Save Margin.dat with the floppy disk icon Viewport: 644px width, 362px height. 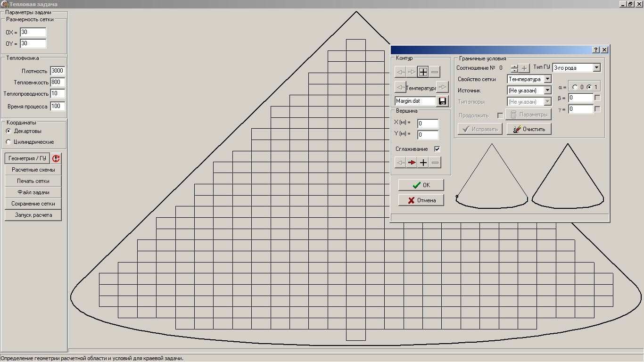click(443, 101)
